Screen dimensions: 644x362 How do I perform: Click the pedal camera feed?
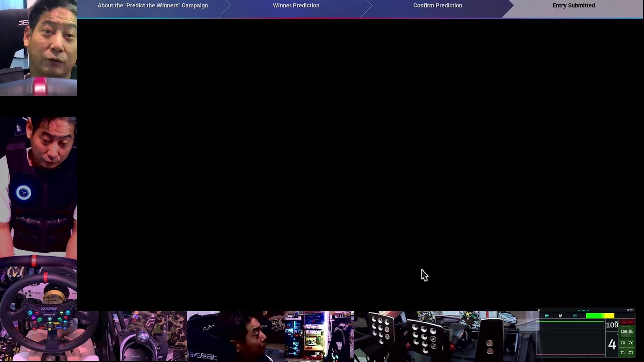[x=446, y=336]
